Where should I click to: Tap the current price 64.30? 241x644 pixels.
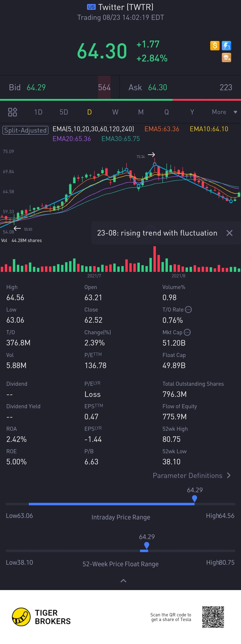pos(102,51)
